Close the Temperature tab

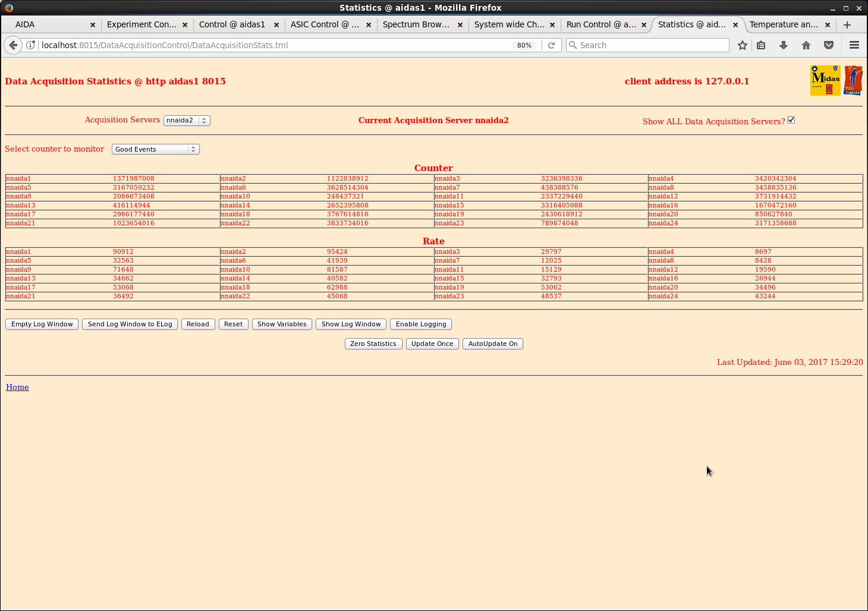(828, 25)
